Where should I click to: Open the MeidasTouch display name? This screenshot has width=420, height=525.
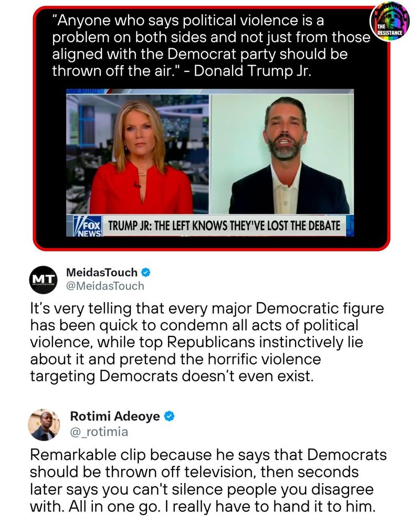tap(102, 272)
